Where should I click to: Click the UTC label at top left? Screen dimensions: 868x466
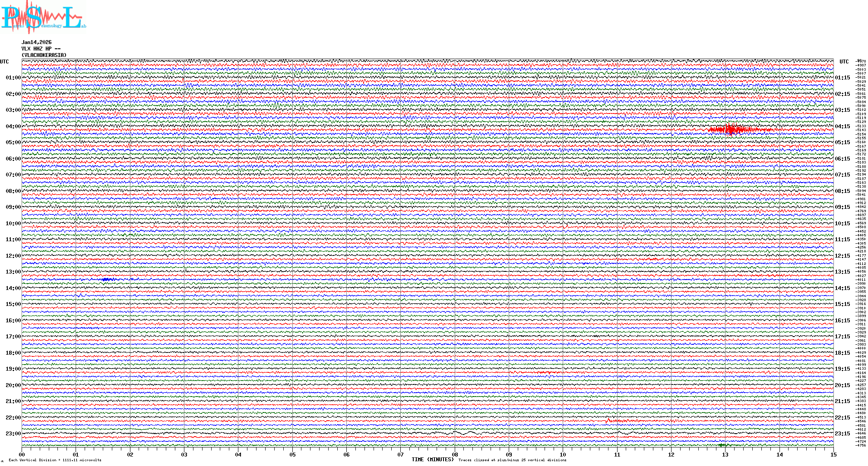click(4, 62)
